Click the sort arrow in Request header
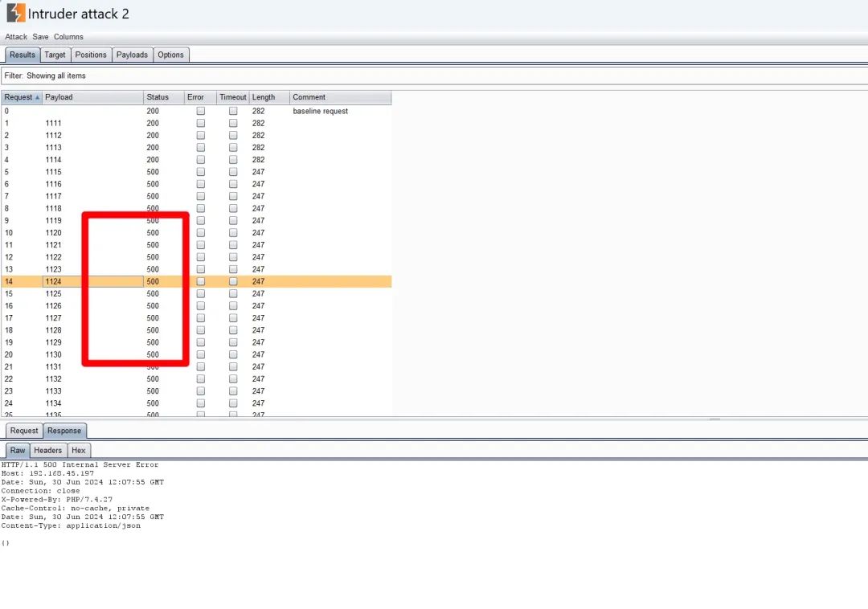 [x=38, y=97]
